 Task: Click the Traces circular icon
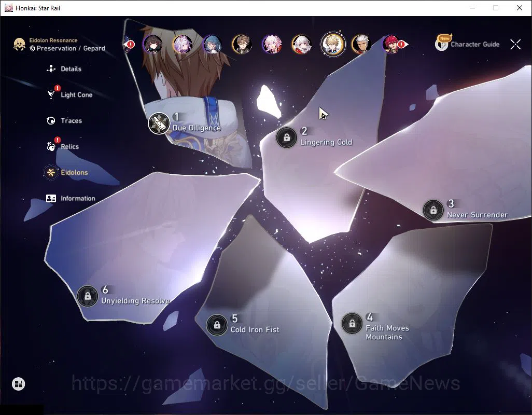pos(51,121)
